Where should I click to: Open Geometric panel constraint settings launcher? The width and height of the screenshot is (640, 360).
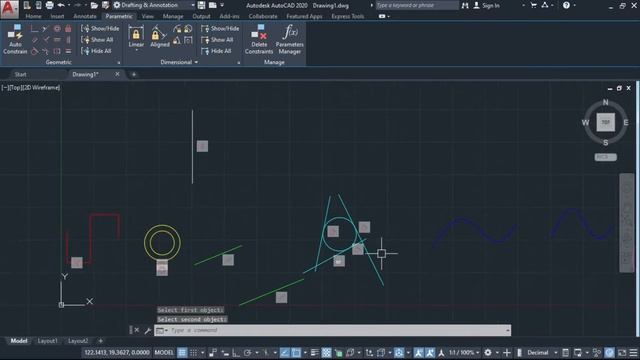119,62
